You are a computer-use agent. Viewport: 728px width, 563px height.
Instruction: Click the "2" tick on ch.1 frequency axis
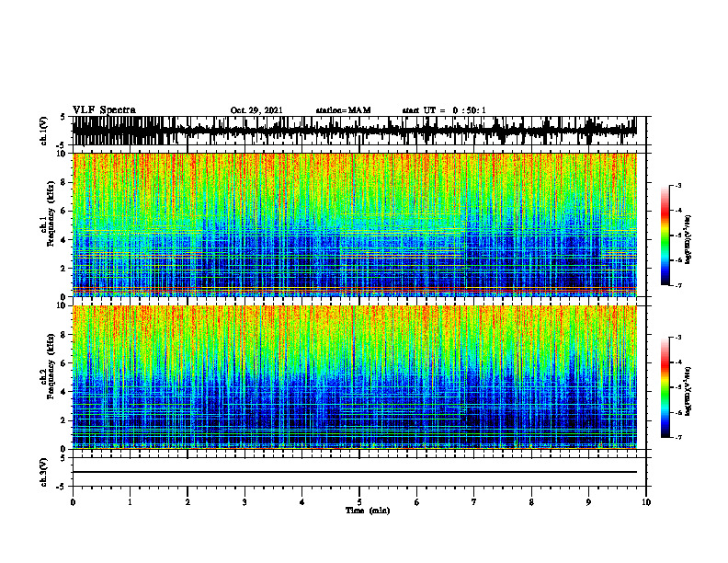tap(64, 269)
